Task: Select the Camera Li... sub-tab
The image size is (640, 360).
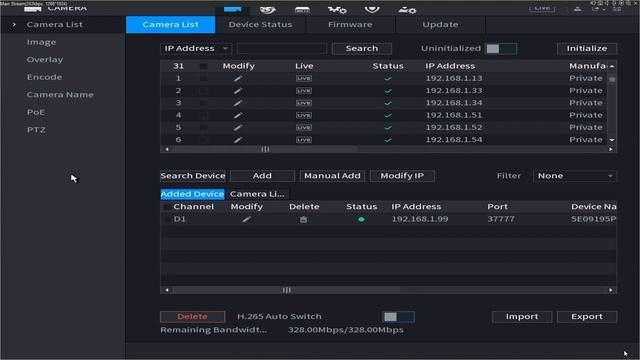Action: click(257, 194)
